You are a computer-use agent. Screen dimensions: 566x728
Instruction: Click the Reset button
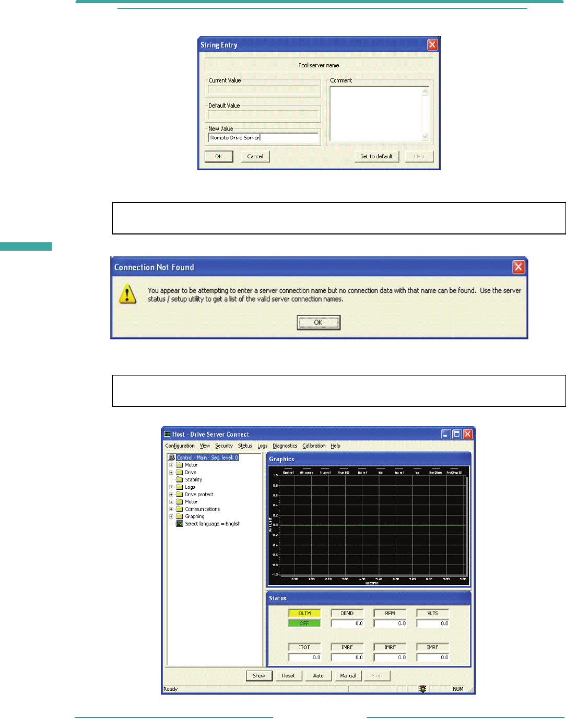[288, 675]
